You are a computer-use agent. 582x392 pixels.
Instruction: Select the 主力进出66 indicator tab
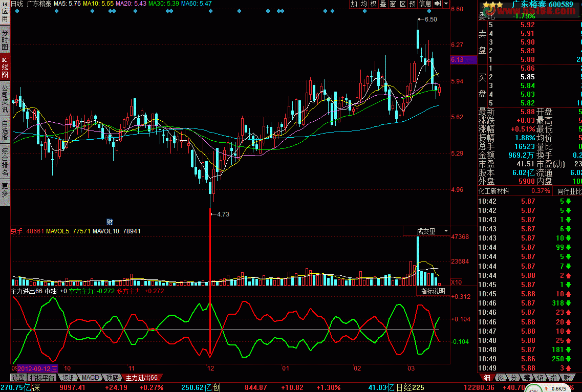[141, 378]
